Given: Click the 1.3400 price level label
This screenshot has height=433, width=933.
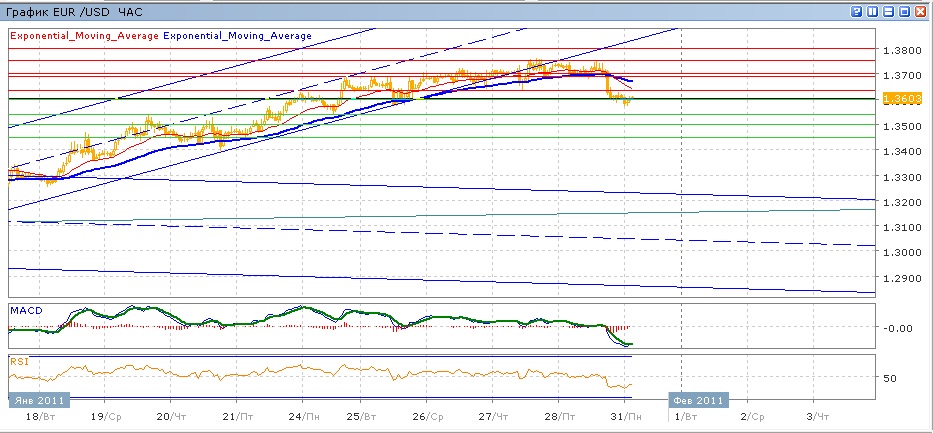Looking at the screenshot, I should [902, 151].
